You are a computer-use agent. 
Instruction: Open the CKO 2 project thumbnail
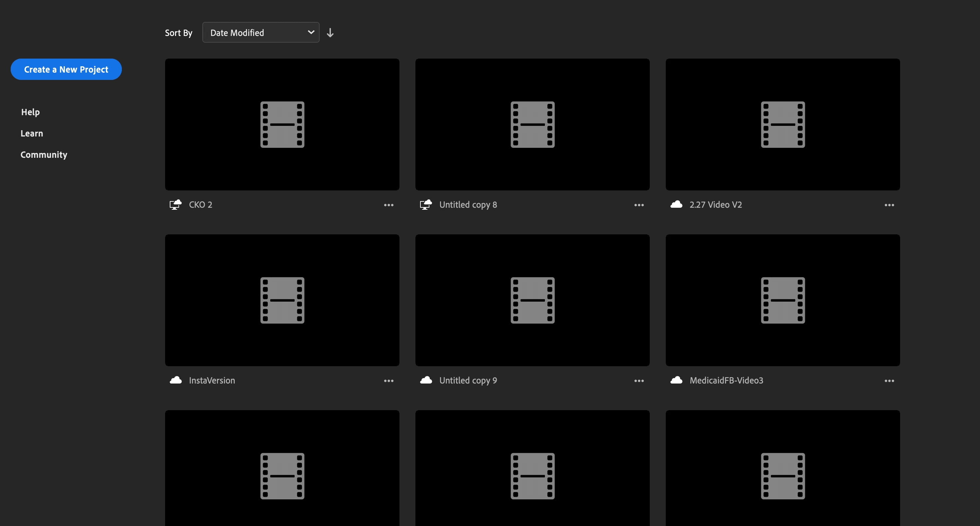point(282,125)
